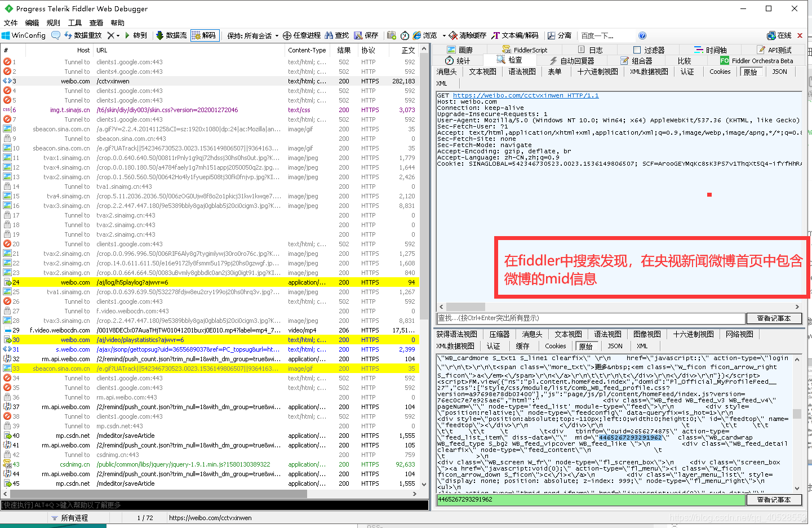This screenshot has width=812, height=528.
Task: Click 清除缓存 clear cache button
Action: click(x=468, y=35)
